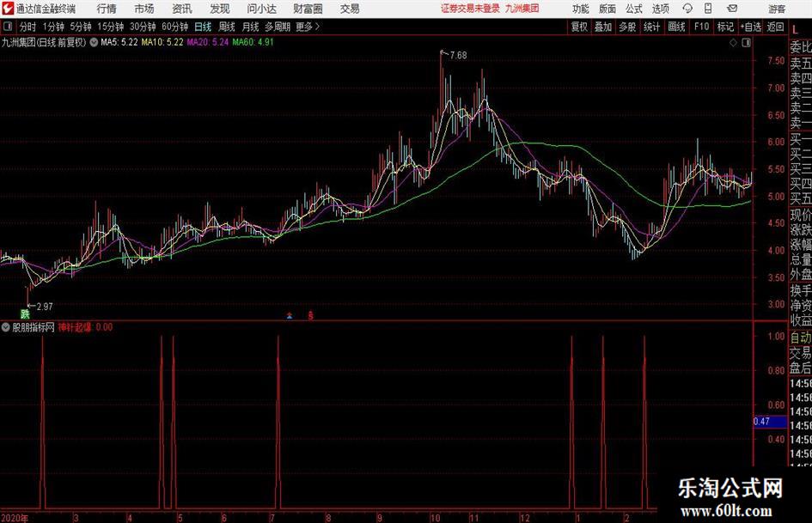This screenshot has height=523, width=812.
Task: Click the green 跌 marker icon
Action: 25,313
